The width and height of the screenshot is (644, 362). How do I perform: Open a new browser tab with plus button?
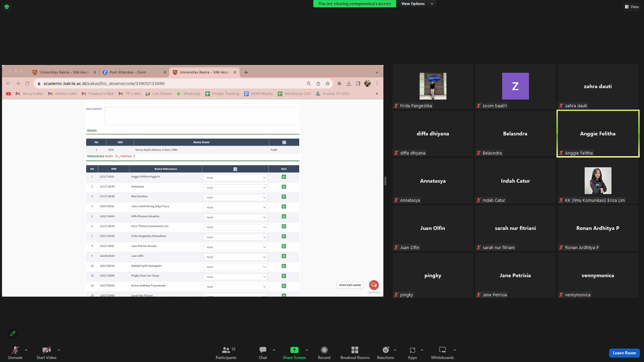click(x=246, y=72)
